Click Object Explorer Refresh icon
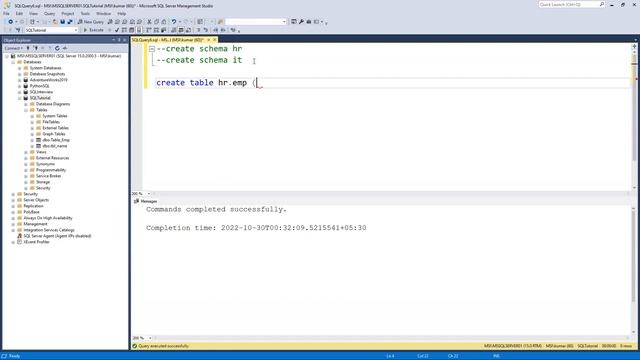Image resolution: width=640 pixels, height=360 pixels. point(57,48)
